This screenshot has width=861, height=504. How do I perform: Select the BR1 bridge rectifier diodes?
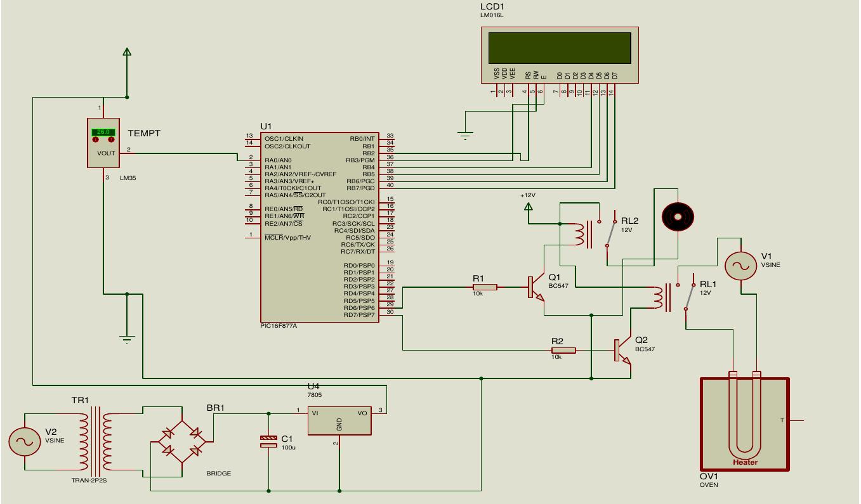tap(182, 441)
